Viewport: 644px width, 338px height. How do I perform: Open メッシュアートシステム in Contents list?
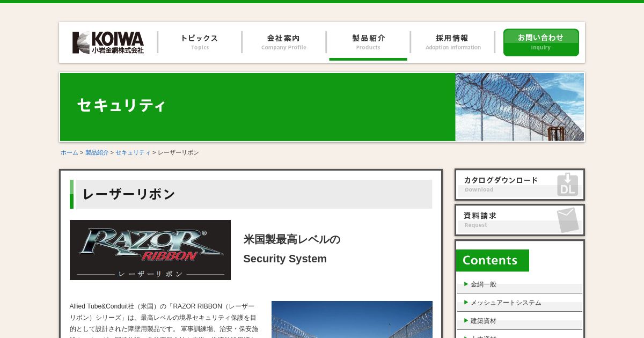[519, 303]
